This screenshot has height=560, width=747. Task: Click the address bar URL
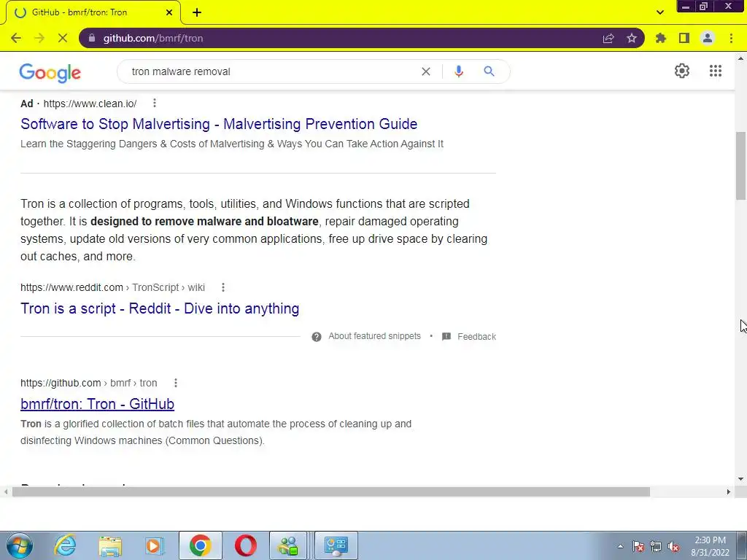153,38
